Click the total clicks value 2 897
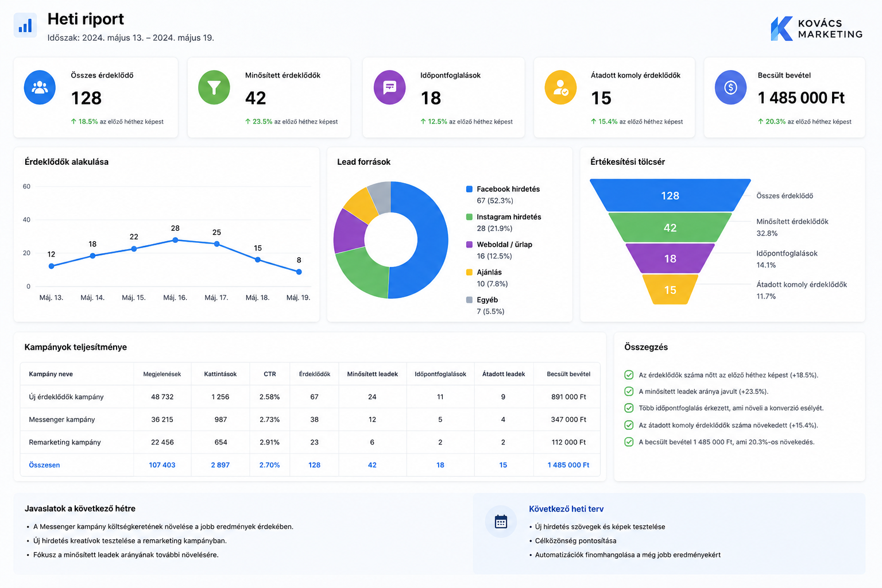The width and height of the screenshot is (882, 588). [220, 465]
